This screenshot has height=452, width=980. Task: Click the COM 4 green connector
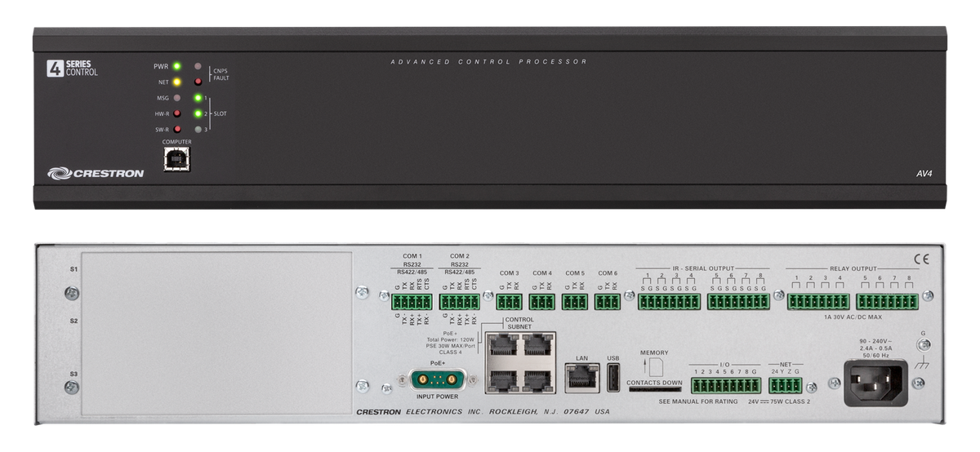click(542, 302)
